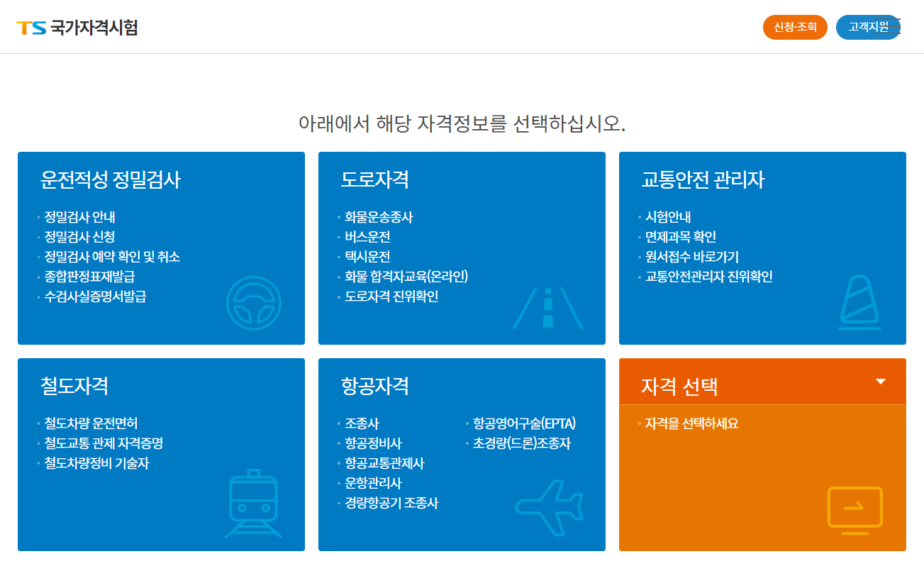Click the steering wheel icon on 운전적성 정밀검사 card
The height and width of the screenshot is (571, 924).
point(255,302)
